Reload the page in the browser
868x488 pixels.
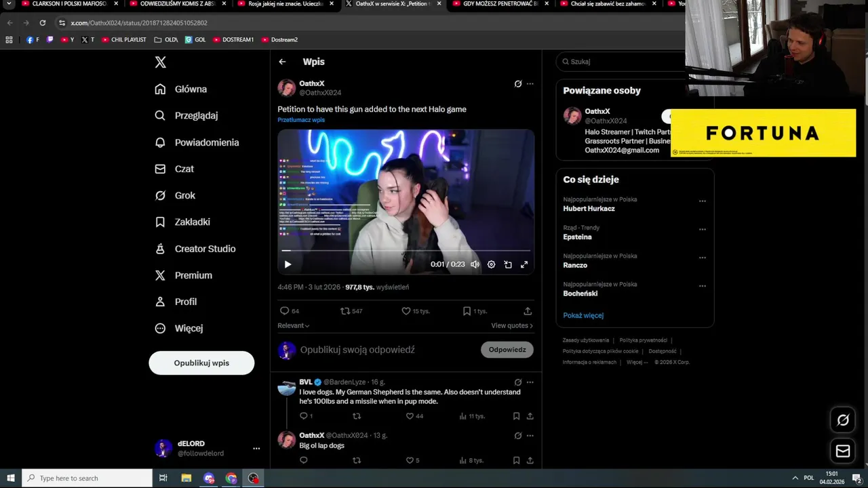coord(42,23)
